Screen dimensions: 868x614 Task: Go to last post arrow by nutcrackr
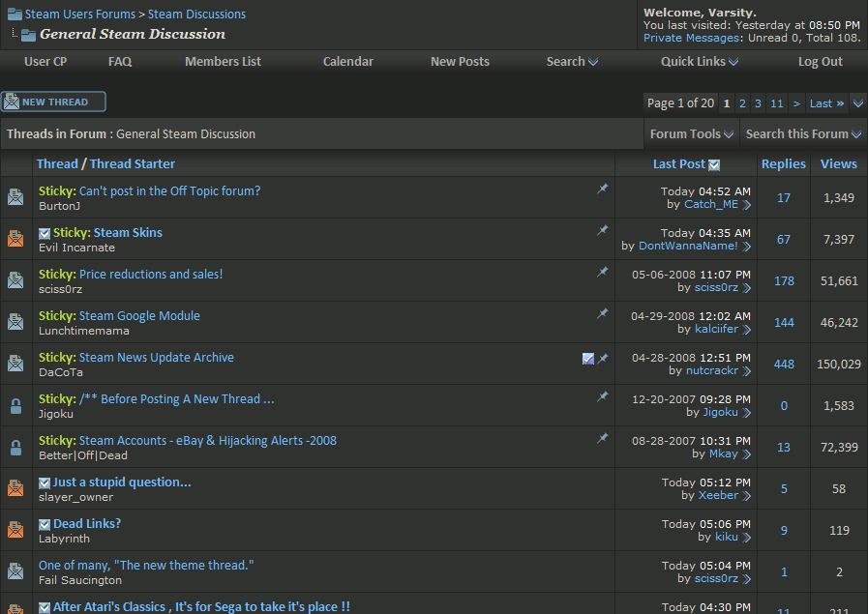point(746,371)
